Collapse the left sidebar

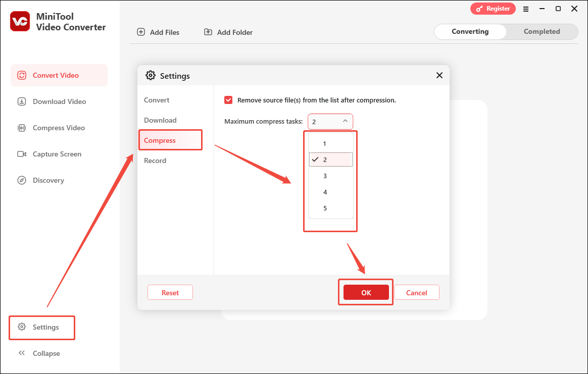40,353
